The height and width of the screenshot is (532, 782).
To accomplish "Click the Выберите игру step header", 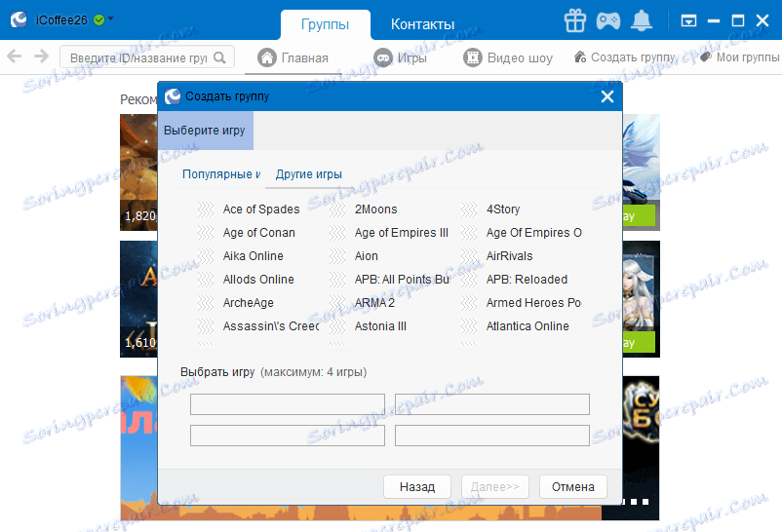I will pos(206,131).
